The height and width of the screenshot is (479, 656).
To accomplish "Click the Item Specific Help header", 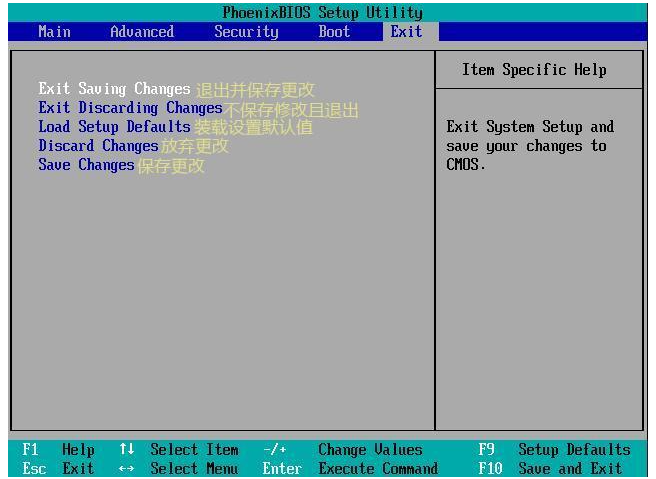I will 534,70.
